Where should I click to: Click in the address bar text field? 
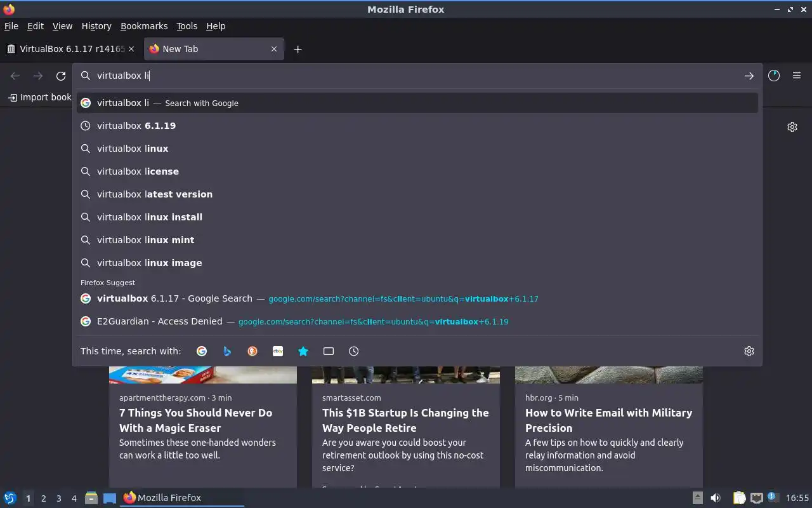(x=417, y=76)
